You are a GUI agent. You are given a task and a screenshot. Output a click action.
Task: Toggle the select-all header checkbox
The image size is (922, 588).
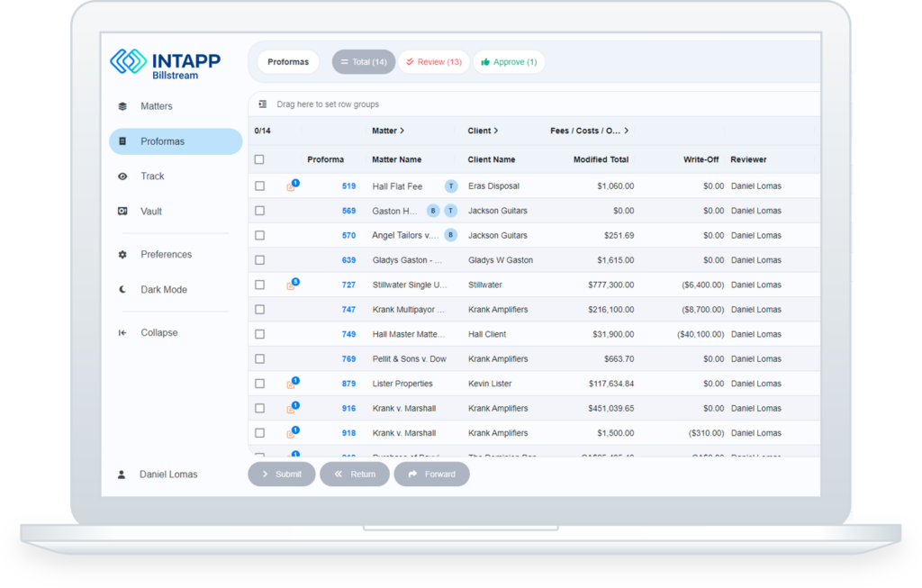coord(259,159)
